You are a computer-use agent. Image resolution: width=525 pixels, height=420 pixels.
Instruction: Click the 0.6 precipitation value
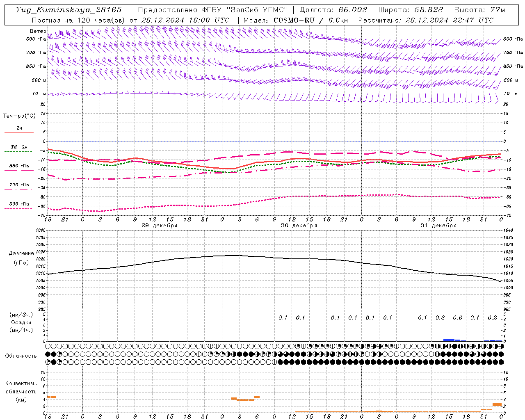point(457,317)
